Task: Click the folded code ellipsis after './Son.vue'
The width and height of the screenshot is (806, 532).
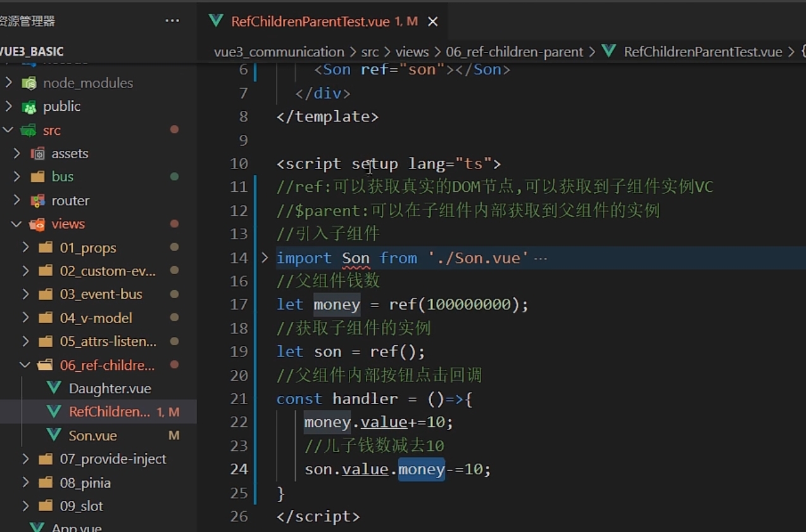Action: pyautogui.click(x=541, y=258)
